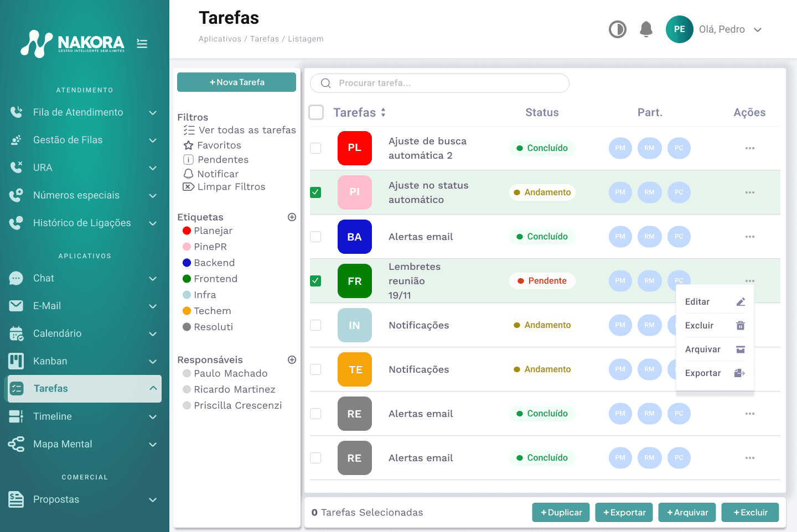Click the Editar pencil icon in the menu

[x=741, y=302]
